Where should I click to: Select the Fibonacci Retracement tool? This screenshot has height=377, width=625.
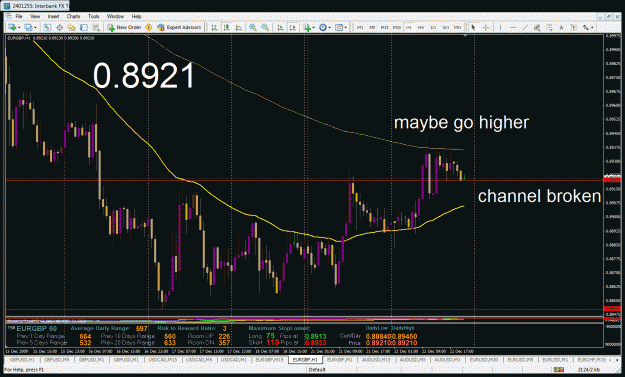549,27
